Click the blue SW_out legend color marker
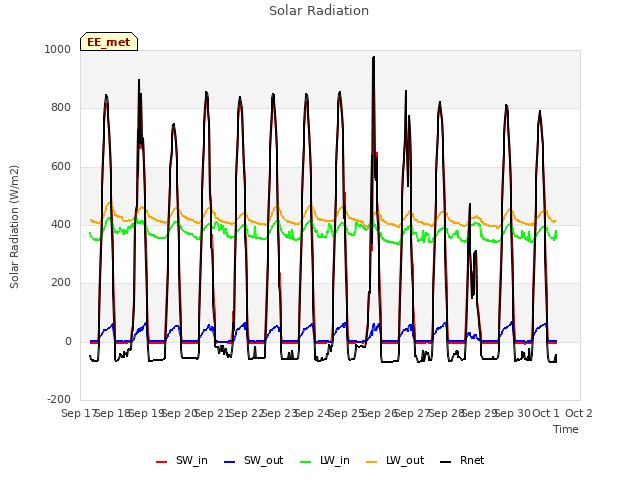The image size is (640, 480). point(230,462)
